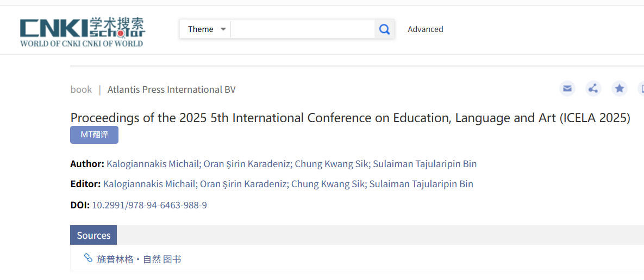Open editor Kalogiannakis Michail in Editor row
This screenshot has height=280, width=644.
pyautogui.click(x=149, y=184)
